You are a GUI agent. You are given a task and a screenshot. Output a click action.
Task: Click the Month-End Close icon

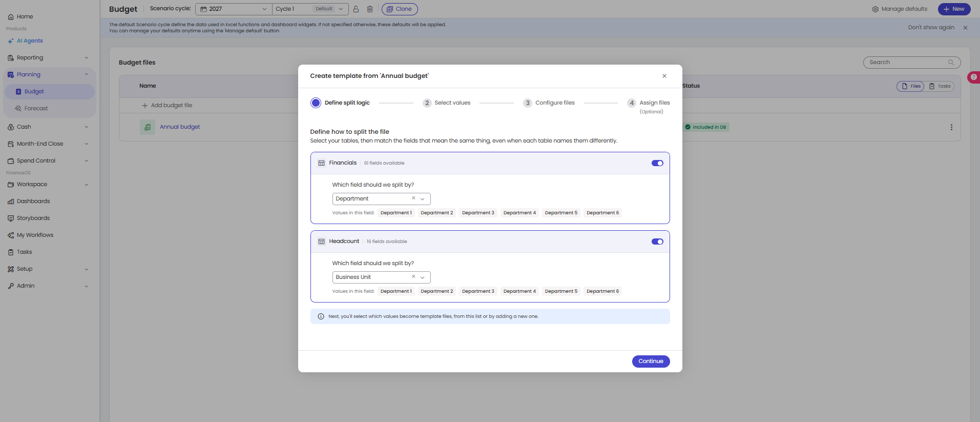tap(11, 144)
